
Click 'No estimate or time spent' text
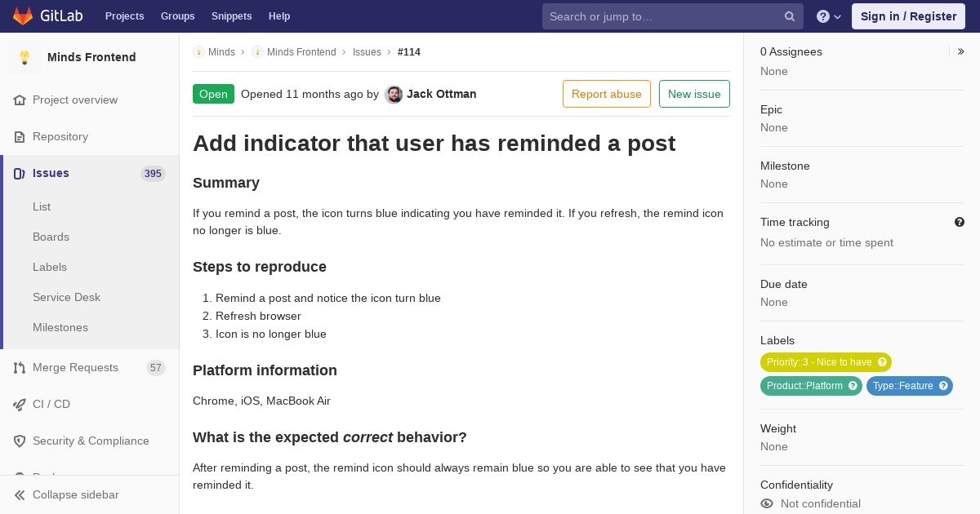click(x=826, y=242)
